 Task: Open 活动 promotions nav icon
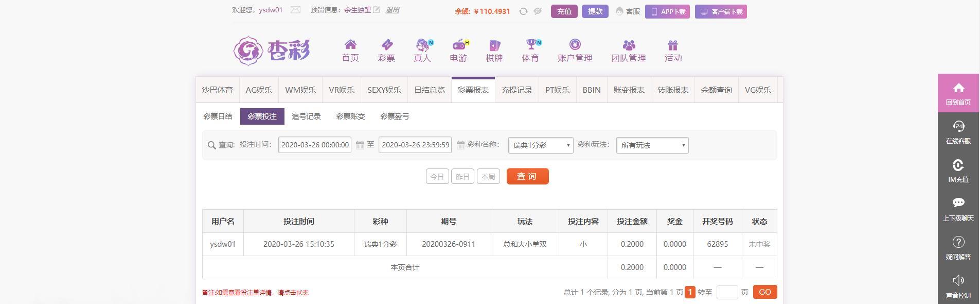(673, 50)
